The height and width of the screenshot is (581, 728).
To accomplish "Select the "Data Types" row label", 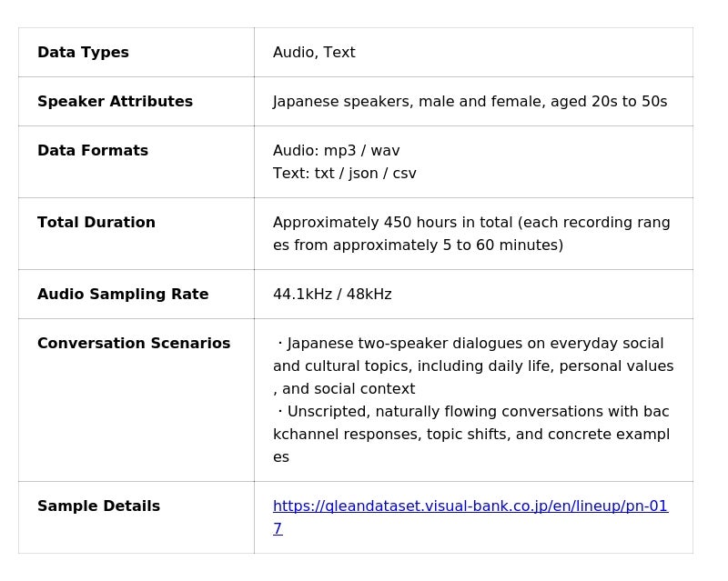I will [83, 53].
